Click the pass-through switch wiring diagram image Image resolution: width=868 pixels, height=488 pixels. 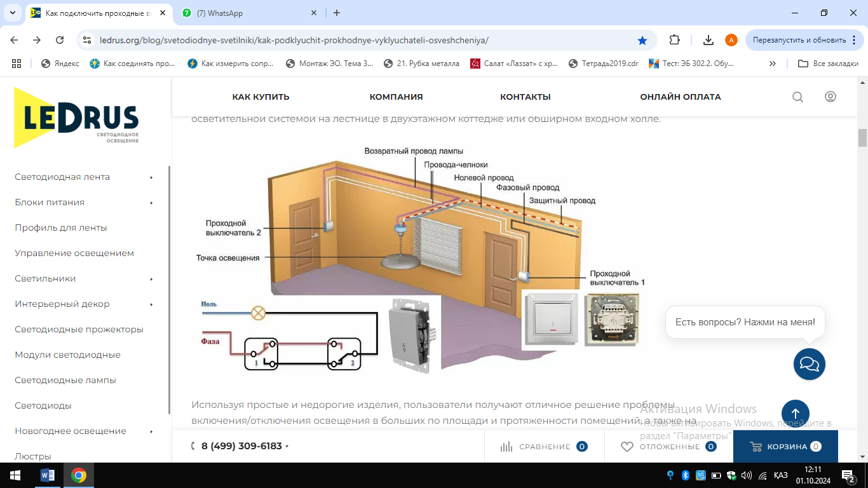[419, 261]
